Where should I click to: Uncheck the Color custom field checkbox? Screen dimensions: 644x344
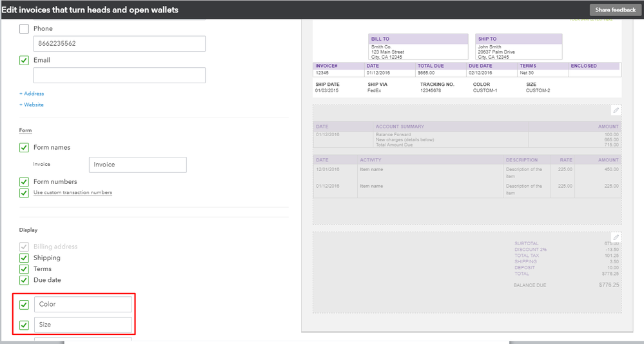point(24,304)
